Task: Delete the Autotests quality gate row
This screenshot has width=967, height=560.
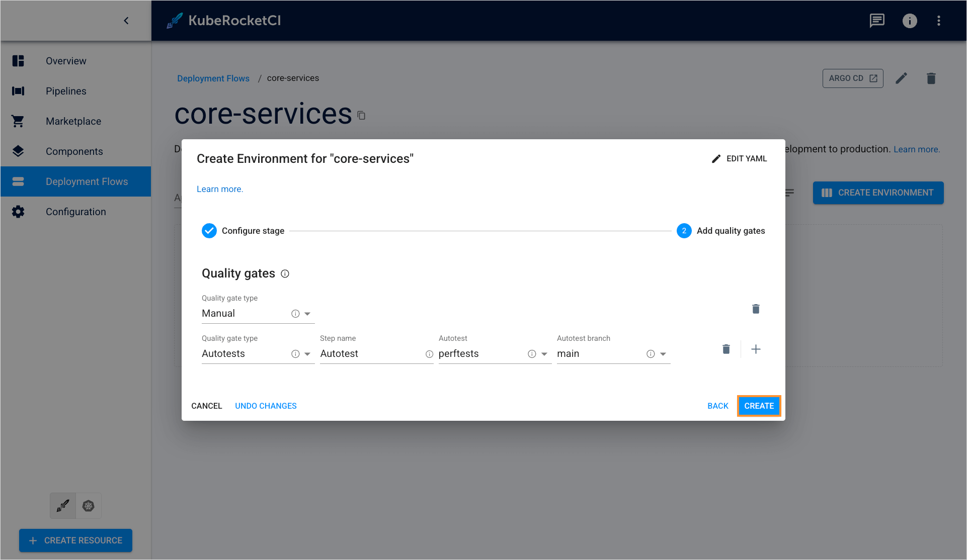Action: 726,349
